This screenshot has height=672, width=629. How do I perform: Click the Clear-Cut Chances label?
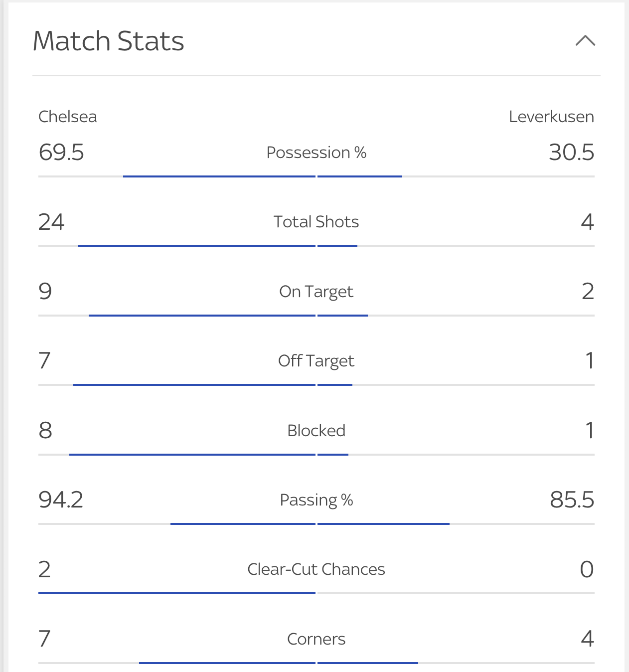[316, 569]
